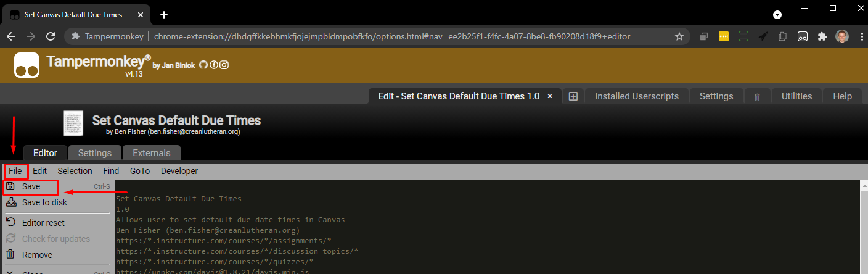Open the Find menu
Viewport: 868px width, 274px height.
pos(111,171)
